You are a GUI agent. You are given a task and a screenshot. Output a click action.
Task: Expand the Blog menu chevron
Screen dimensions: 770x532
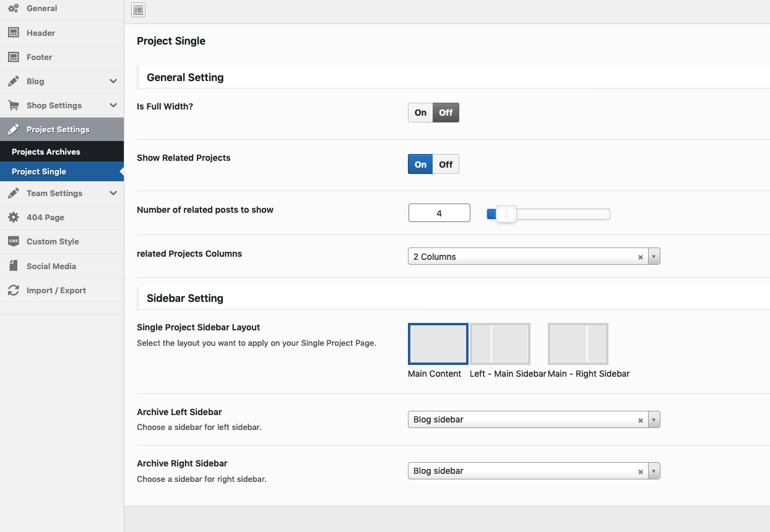point(113,81)
